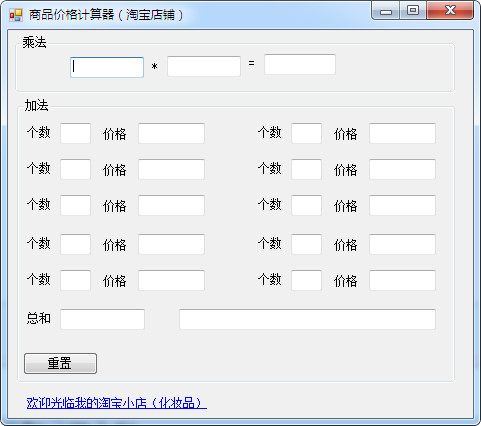Click right column row 2 个数 field
This screenshot has height=426, width=481.
[306, 169]
